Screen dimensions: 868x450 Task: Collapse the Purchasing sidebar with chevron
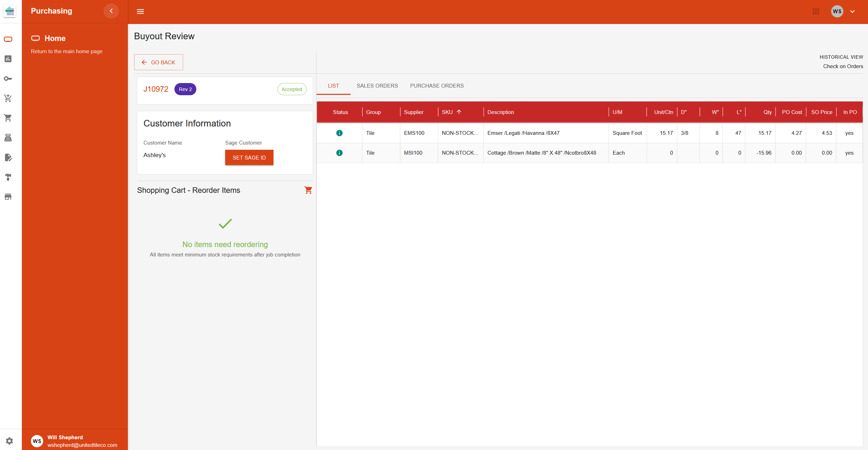[111, 11]
